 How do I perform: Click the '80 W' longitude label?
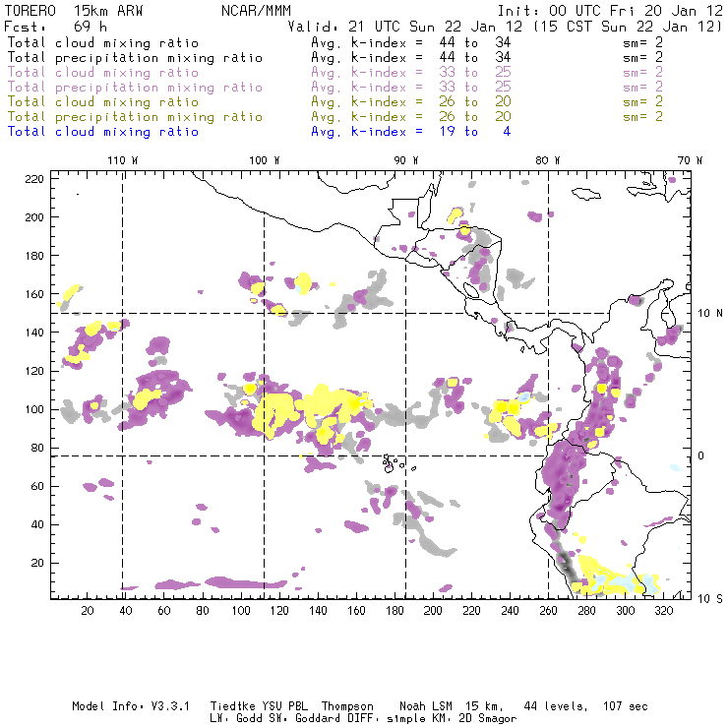click(x=547, y=160)
